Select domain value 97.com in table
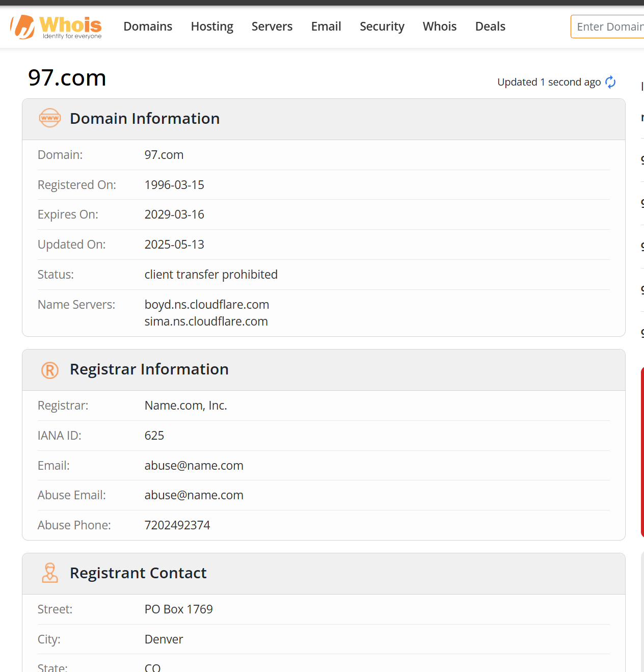 click(x=164, y=155)
